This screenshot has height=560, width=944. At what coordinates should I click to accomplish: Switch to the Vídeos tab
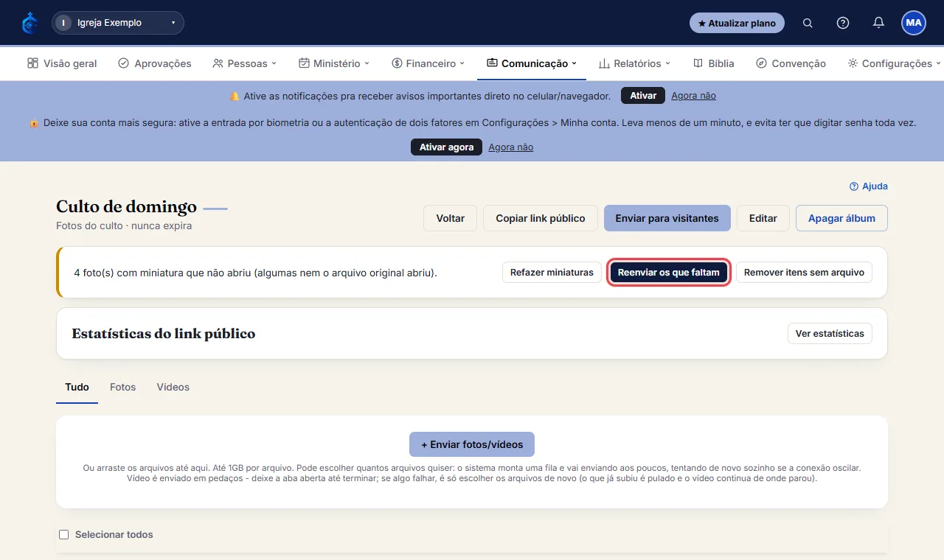pos(173,387)
